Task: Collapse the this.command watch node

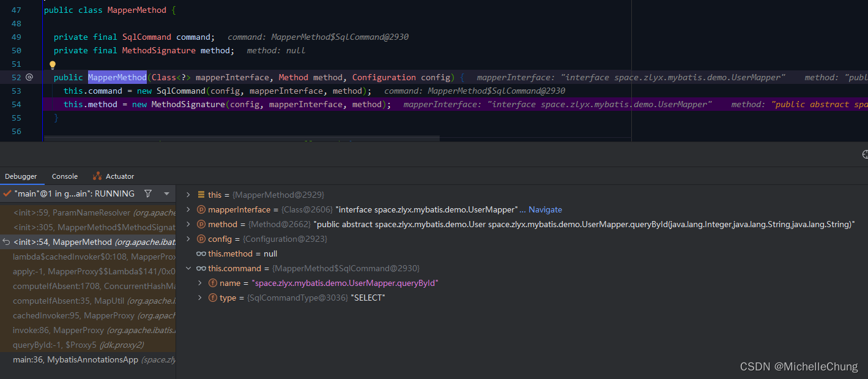Action: tap(188, 268)
